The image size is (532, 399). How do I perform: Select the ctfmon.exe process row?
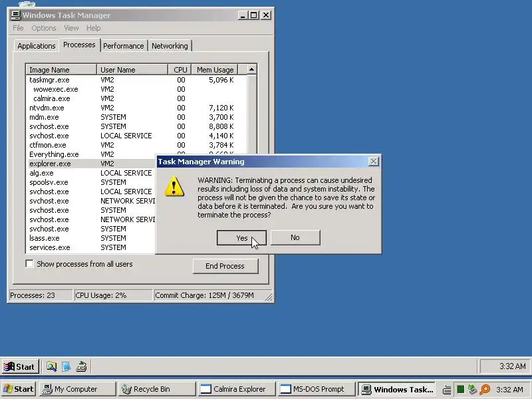click(x=136, y=145)
